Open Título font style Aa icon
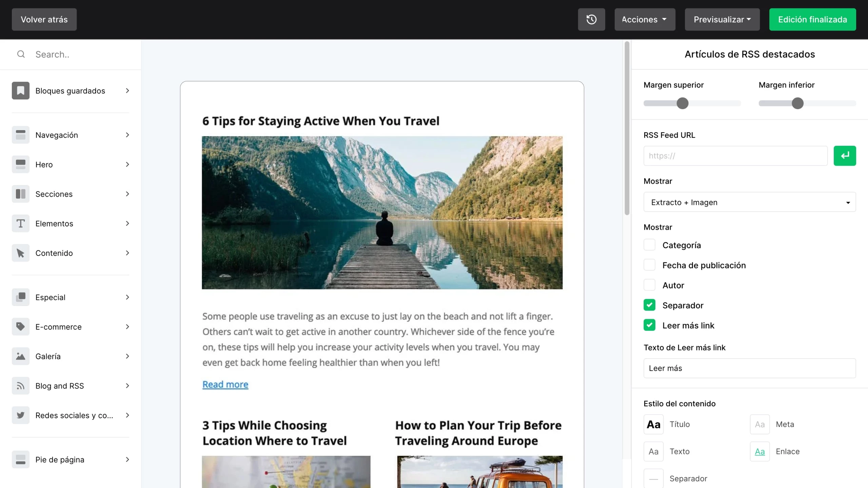868x488 pixels. point(653,424)
